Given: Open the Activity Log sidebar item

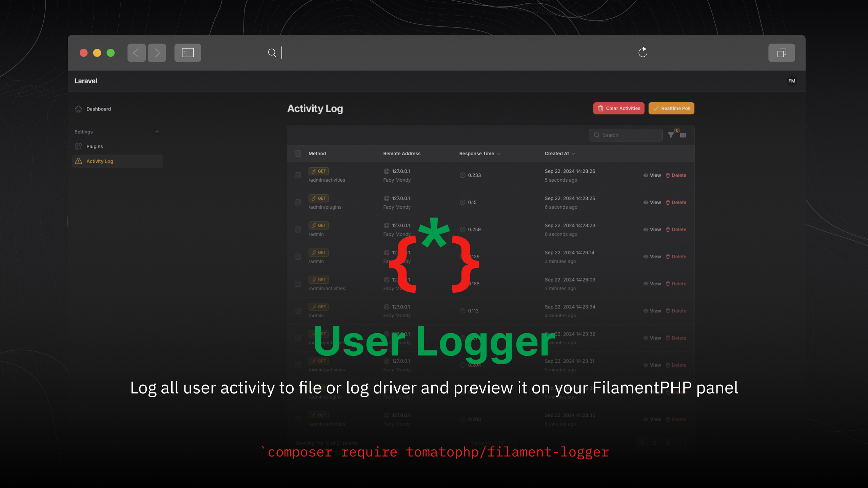Looking at the screenshot, I should tap(100, 161).
